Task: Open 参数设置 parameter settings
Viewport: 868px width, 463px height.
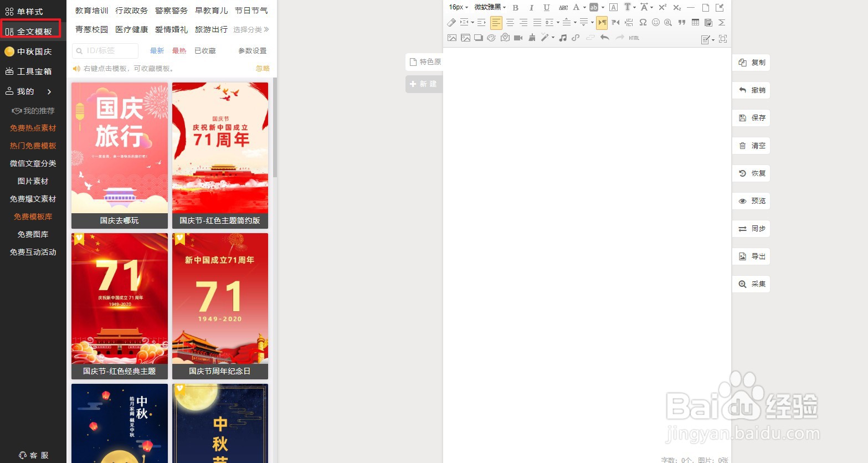Action: (x=253, y=50)
